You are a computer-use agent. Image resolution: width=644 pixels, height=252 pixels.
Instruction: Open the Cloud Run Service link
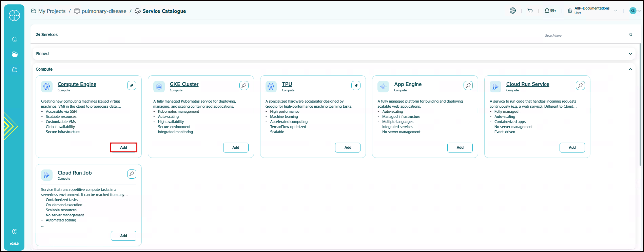[527, 84]
